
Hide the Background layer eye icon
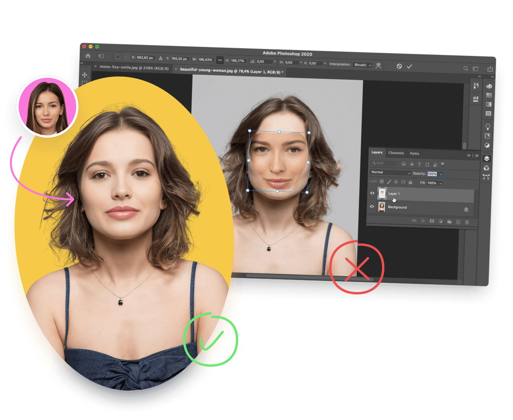pos(372,206)
